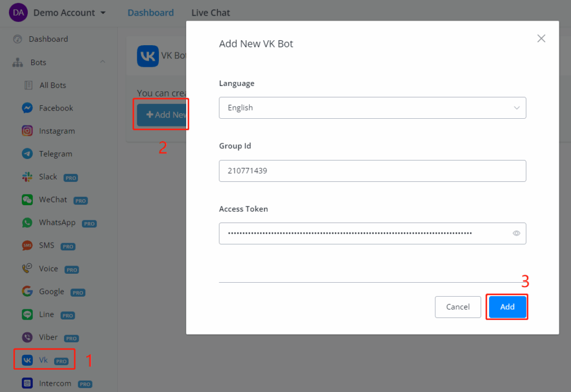Screen dimensions: 571x392
Task: Open the Line bots icon
Action: click(27, 314)
